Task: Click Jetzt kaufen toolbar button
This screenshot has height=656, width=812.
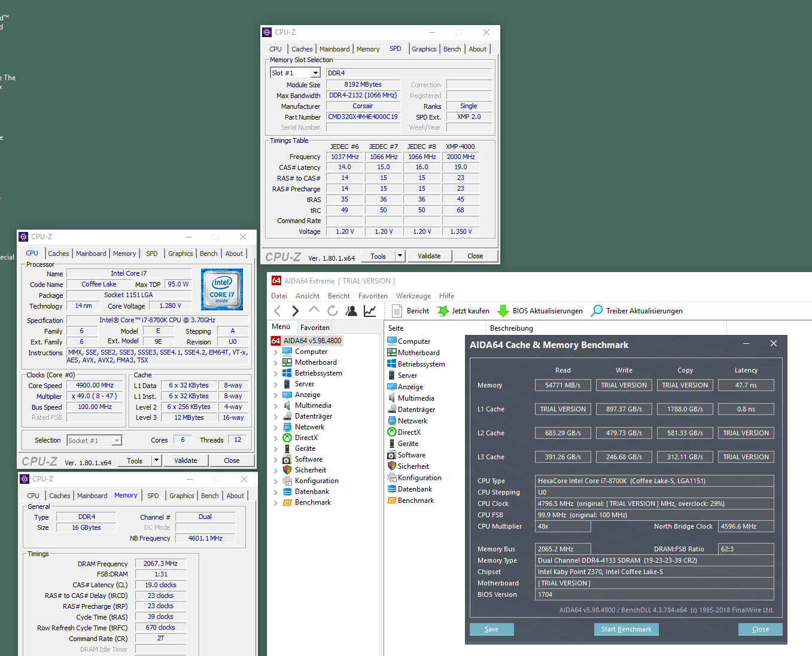Action: [x=463, y=311]
